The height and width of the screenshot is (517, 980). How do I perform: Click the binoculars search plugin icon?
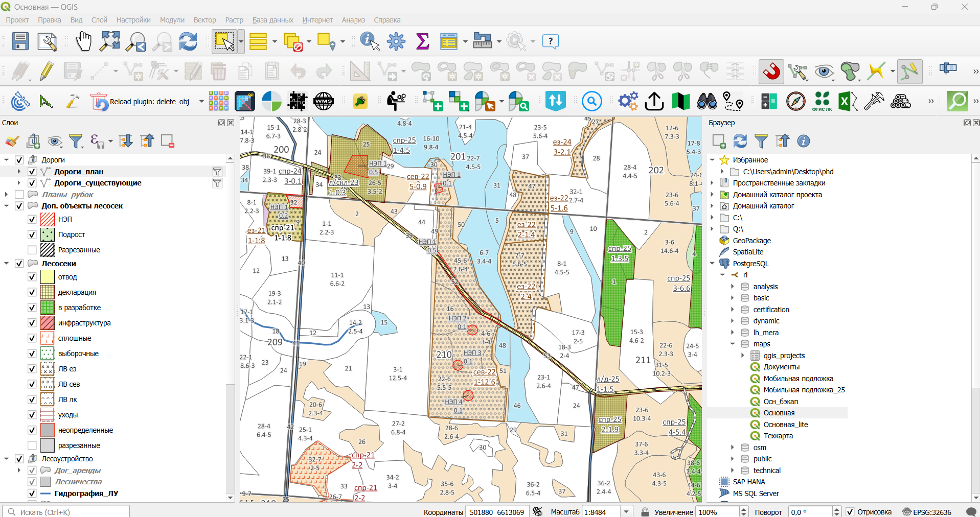click(707, 102)
